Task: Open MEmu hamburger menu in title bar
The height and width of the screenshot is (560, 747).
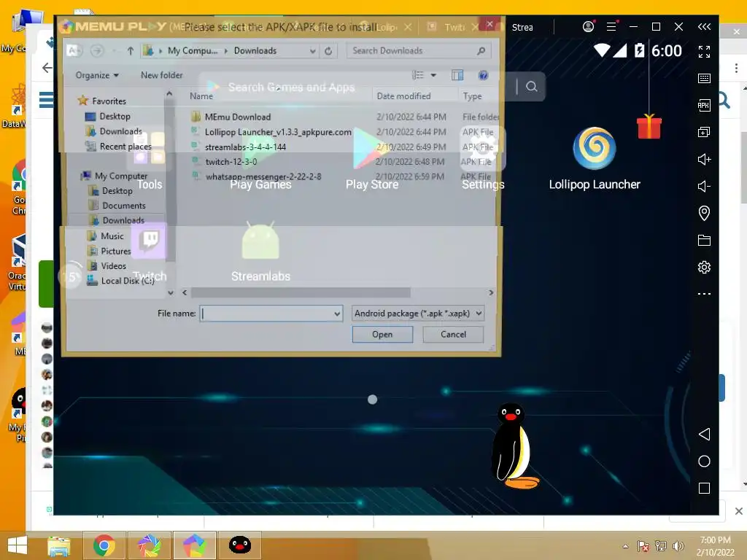Action: tap(611, 27)
